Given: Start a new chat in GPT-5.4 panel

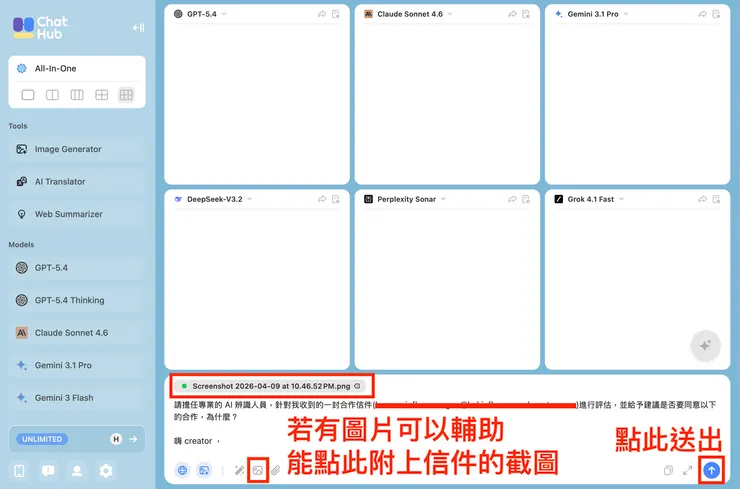Looking at the screenshot, I should [336, 14].
